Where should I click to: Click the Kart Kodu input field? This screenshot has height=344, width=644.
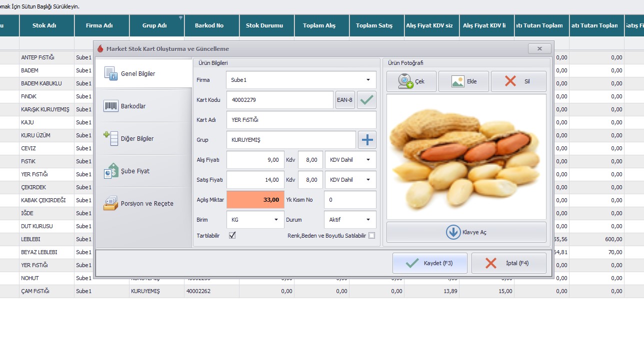[280, 100]
